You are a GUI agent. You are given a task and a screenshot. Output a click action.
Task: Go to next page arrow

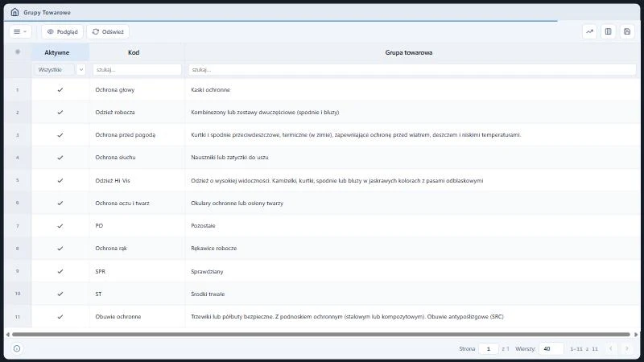[627, 348]
